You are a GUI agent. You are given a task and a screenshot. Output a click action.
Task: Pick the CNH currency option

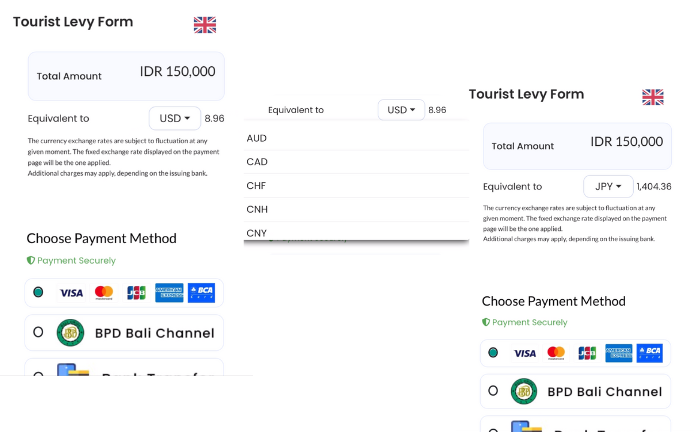click(x=257, y=209)
